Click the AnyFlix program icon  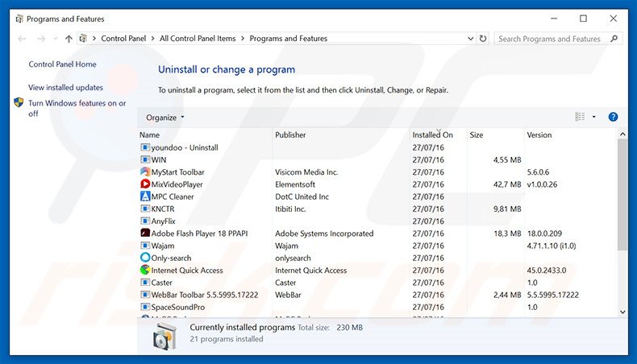coord(145,221)
